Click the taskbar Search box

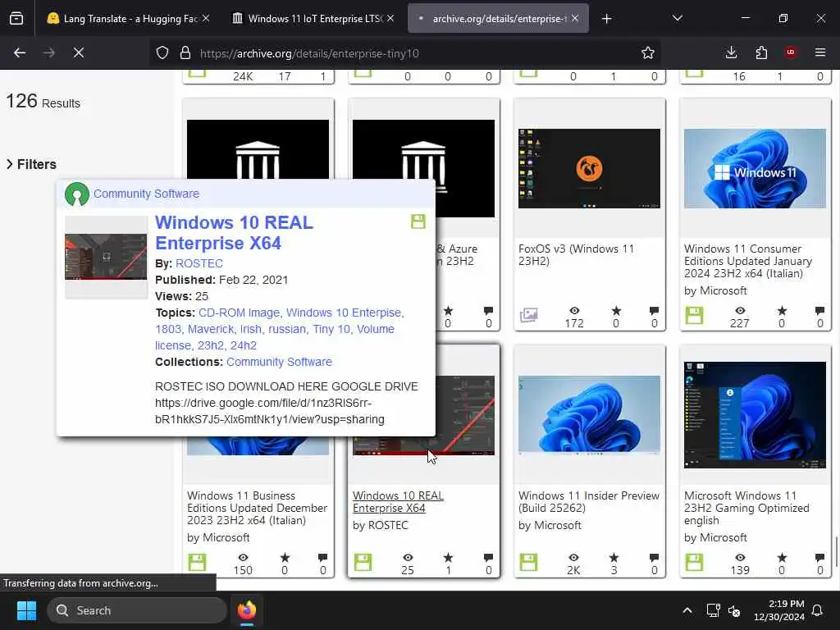tap(137, 610)
